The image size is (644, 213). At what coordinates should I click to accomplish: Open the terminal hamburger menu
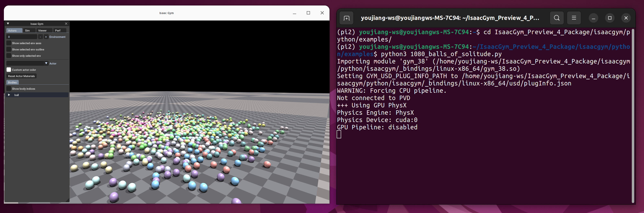click(x=574, y=18)
